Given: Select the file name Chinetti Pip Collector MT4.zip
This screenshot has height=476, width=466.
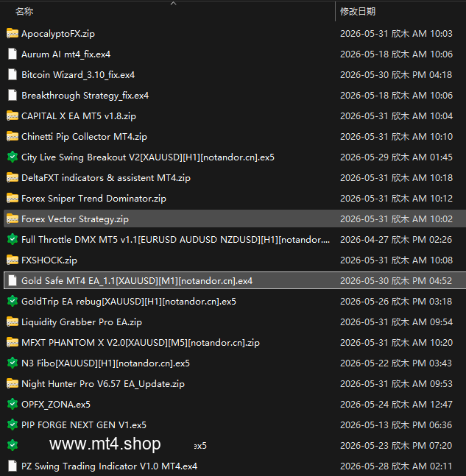Looking at the screenshot, I should tap(84, 137).
